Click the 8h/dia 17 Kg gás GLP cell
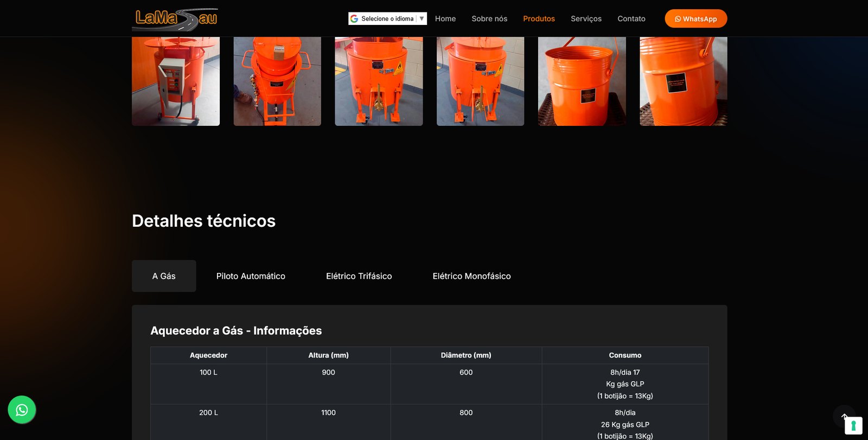 pos(625,384)
